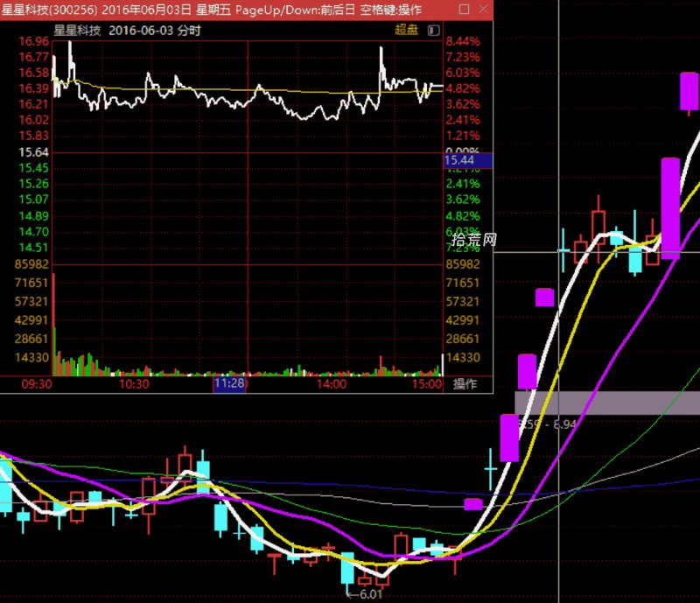This screenshot has width=700, height=603.
Task: Toggle the side panel icon beside 超盘
Action: point(433,30)
